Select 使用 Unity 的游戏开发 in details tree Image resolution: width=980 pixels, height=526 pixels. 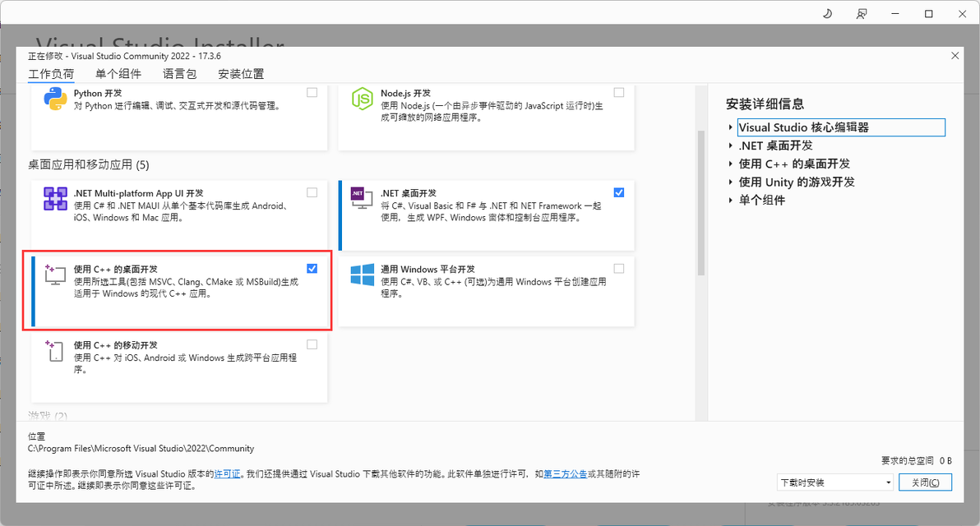[x=796, y=182]
